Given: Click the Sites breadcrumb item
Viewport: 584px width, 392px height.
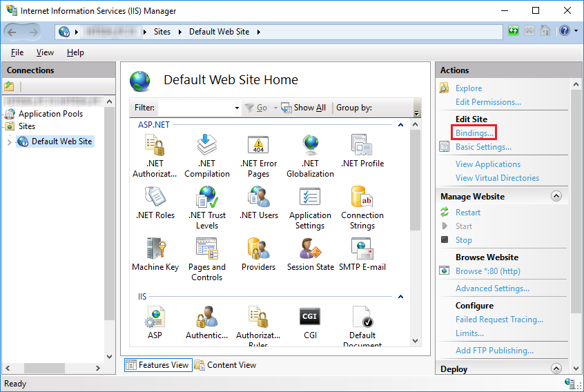Looking at the screenshot, I should [x=162, y=32].
